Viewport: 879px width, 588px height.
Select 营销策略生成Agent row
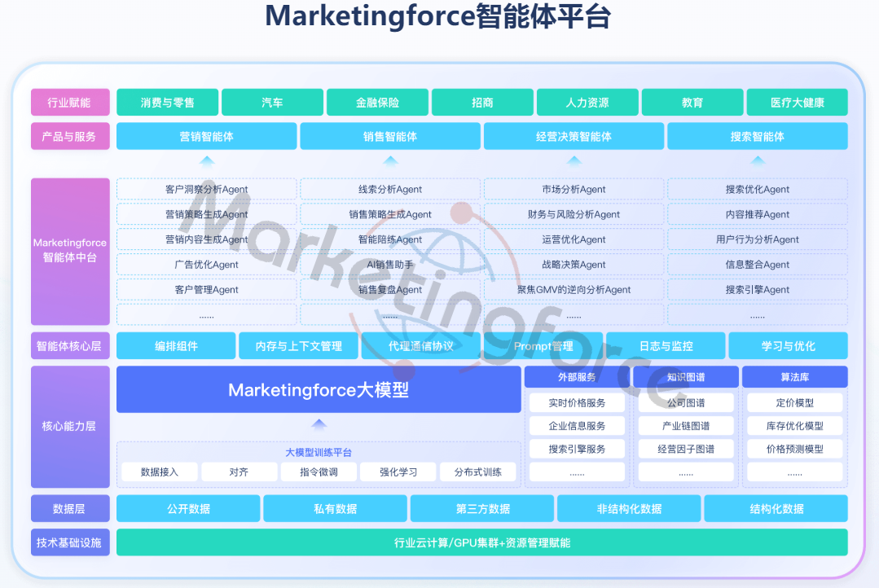(206, 214)
